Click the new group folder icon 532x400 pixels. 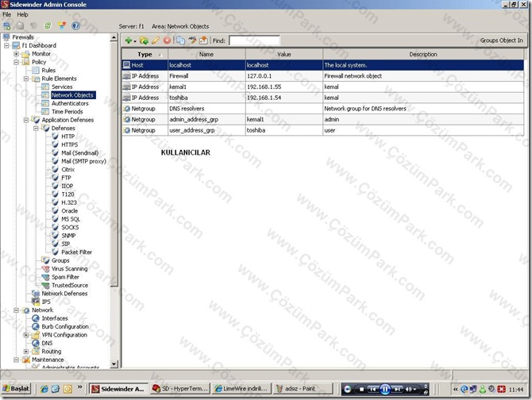tap(144, 40)
